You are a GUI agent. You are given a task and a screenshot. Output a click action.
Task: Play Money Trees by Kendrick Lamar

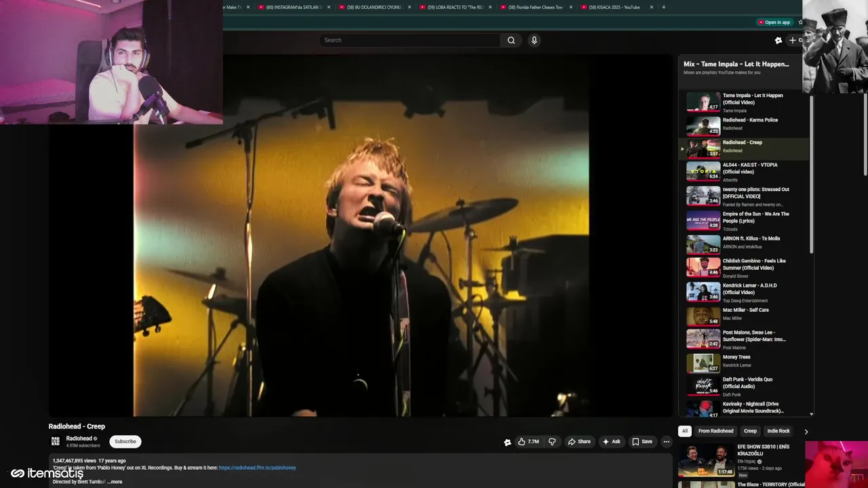tap(745, 363)
